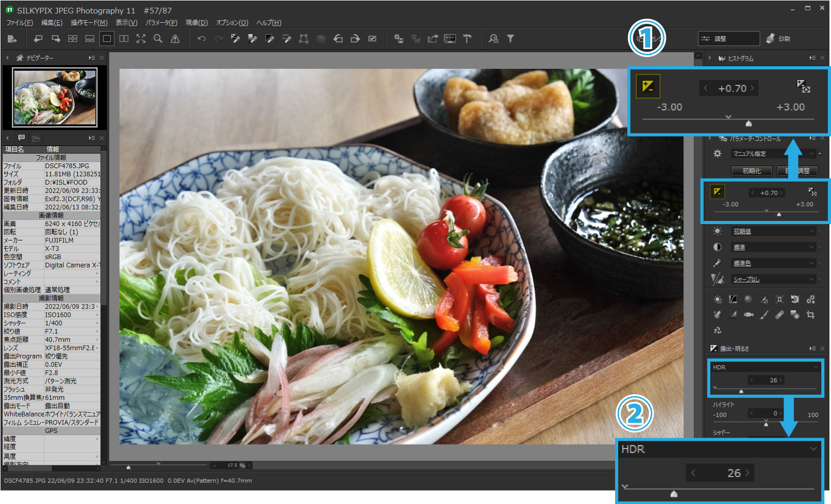Collapse the ナビゲーター panel
Image resolution: width=831 pixels, height=504 pixels.
7,58
